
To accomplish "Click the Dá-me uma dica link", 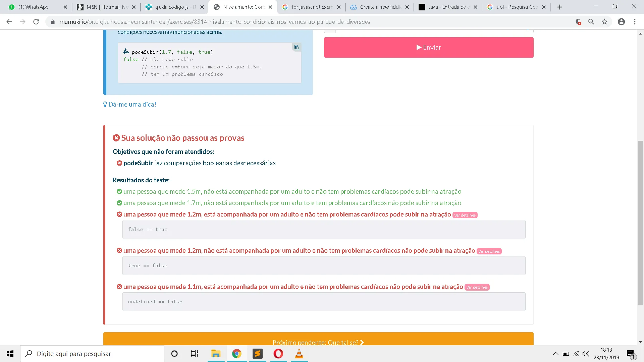I will point(130,104).
